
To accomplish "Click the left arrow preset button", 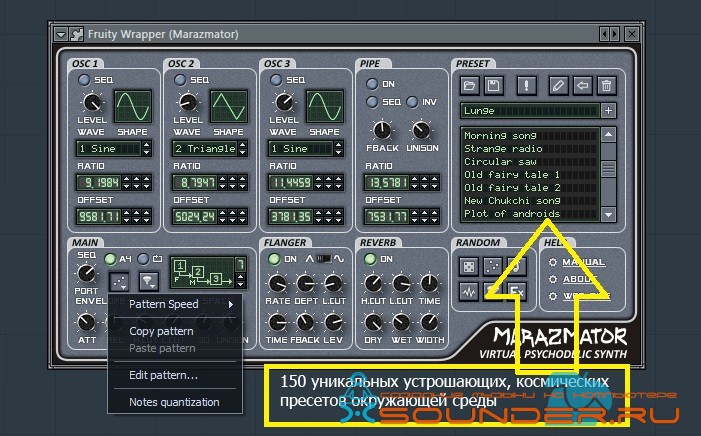I will [x=582, y=85].
